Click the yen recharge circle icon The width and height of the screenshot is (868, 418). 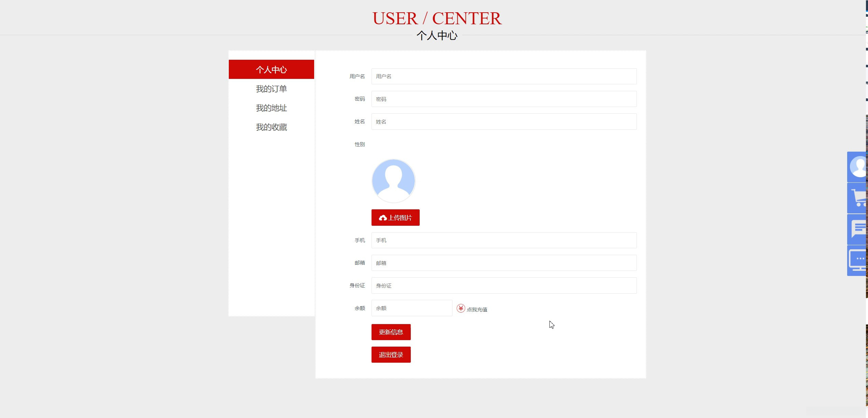point(461,308)
